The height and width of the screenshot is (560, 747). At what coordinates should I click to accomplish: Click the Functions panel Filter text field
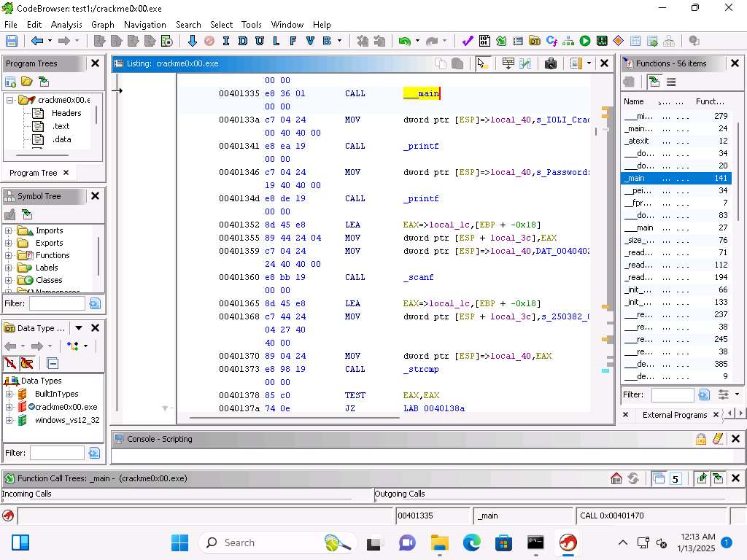click(672, 394)
